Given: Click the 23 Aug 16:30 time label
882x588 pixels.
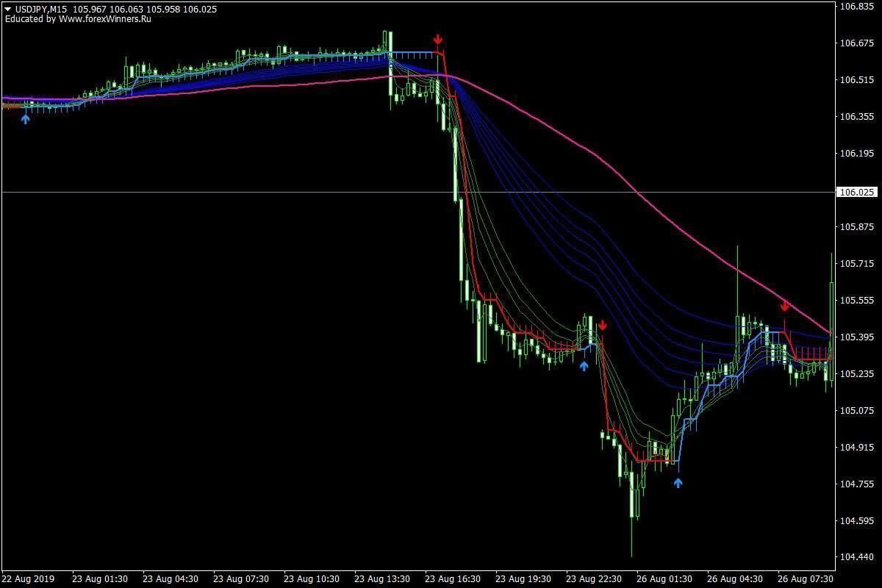Looking at the screenshot, I should (x=453, y=579).
